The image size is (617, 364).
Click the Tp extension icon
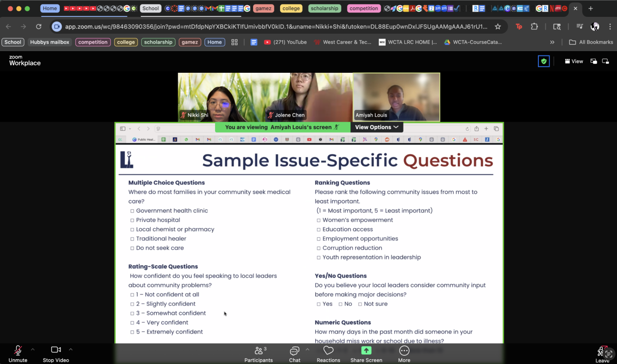click(x=519, y=27)
